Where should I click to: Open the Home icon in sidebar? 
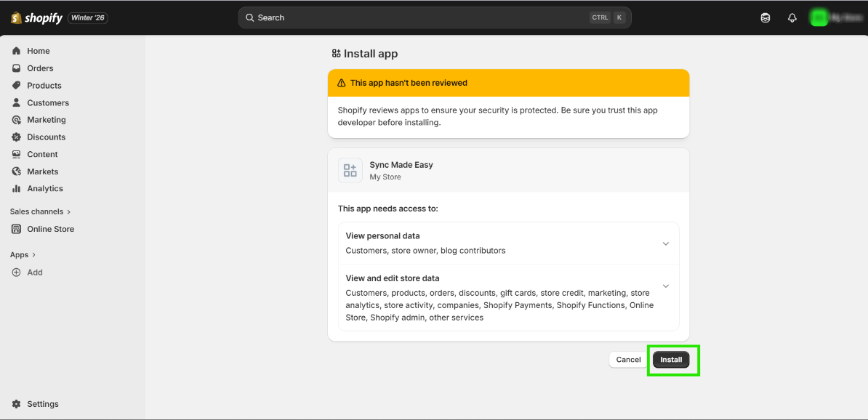17,51
